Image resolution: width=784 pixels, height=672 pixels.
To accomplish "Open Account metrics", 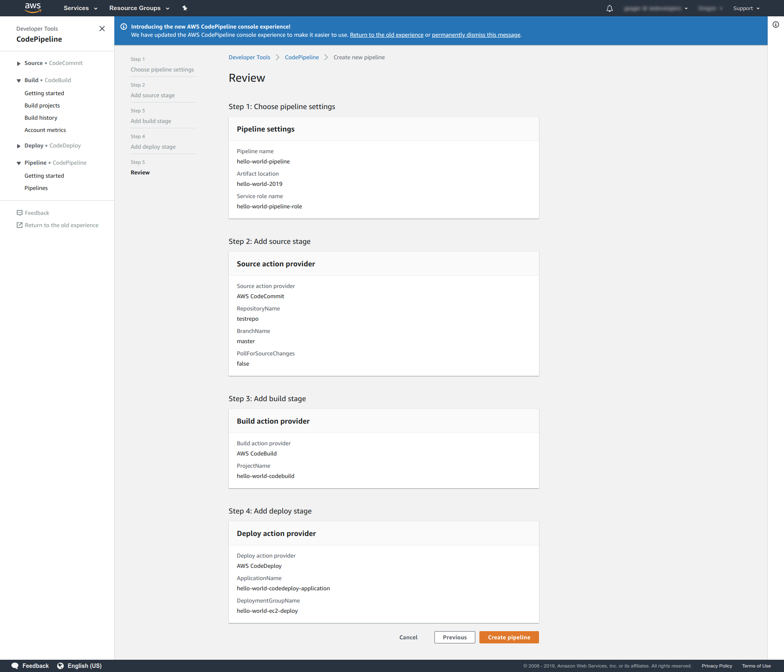I will tap(45, 130).
